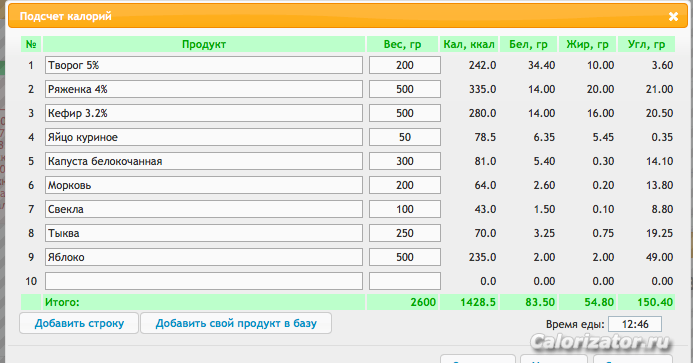The width and height of the screenshot is (693, 363).
Task: Click the Время еды: label
Action: 575,325
